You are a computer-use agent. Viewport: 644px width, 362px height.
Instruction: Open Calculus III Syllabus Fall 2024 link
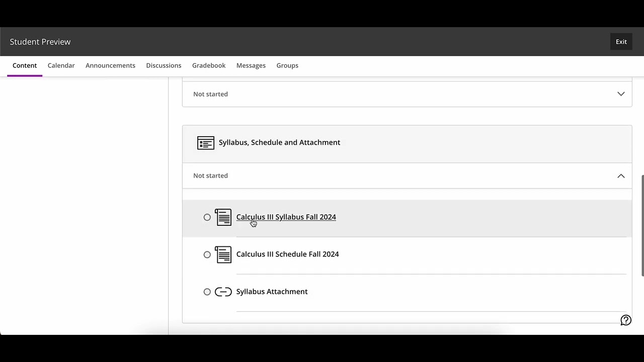pyautogui.click(x=286, y=217)
